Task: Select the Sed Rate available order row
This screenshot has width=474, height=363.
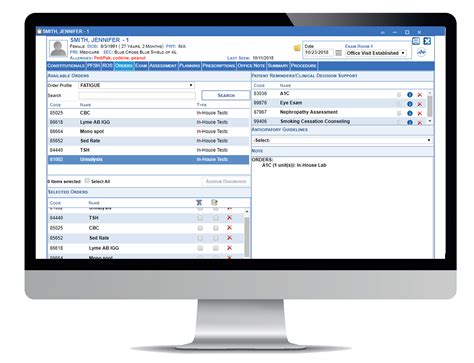Action: click(148, 141)
